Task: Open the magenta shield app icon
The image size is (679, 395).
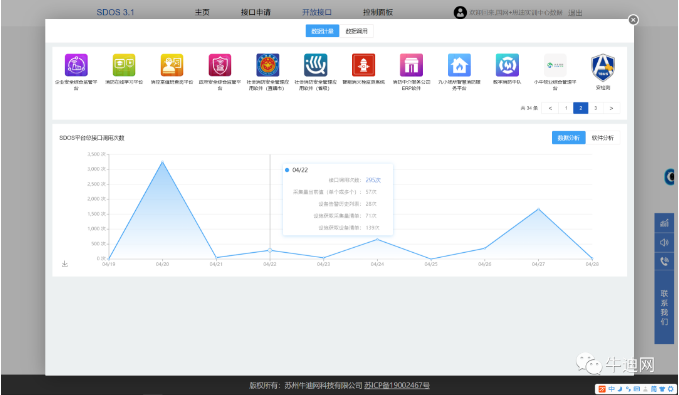Action: point(220,65)
